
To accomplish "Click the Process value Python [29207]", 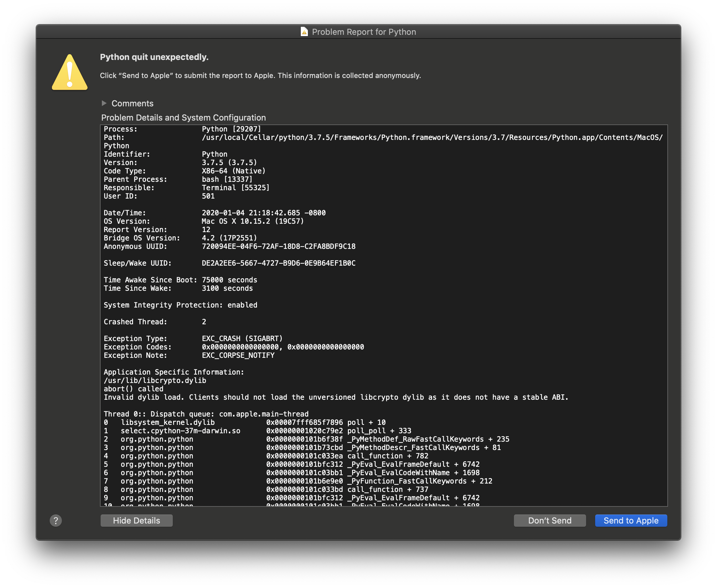I will (x=231, y=129).
